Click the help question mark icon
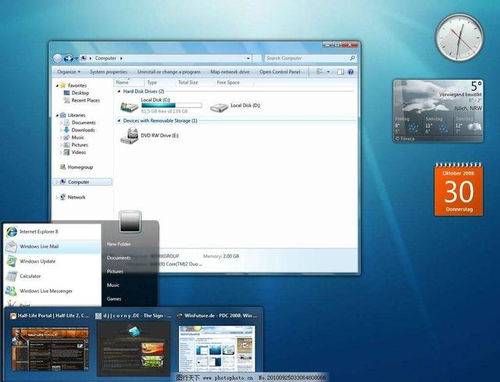The height and width of the screenshot is (382, 500). tap(351, 72)
